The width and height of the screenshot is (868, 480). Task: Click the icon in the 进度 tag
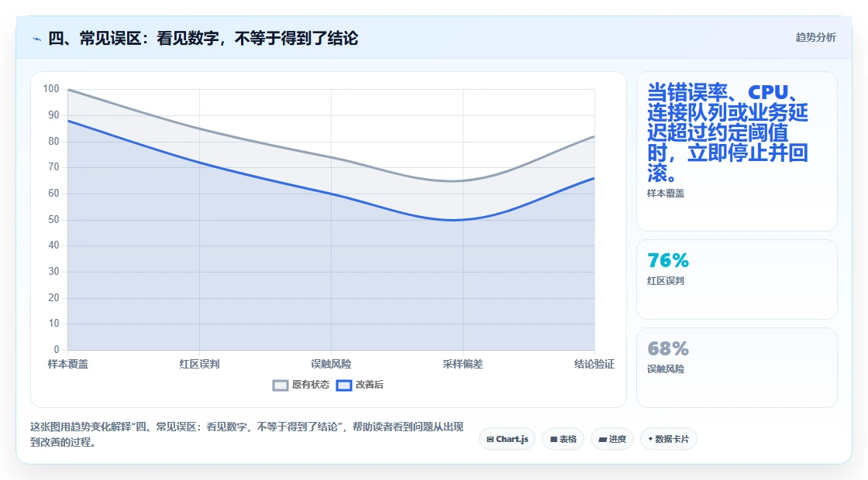tap(602, 439)
